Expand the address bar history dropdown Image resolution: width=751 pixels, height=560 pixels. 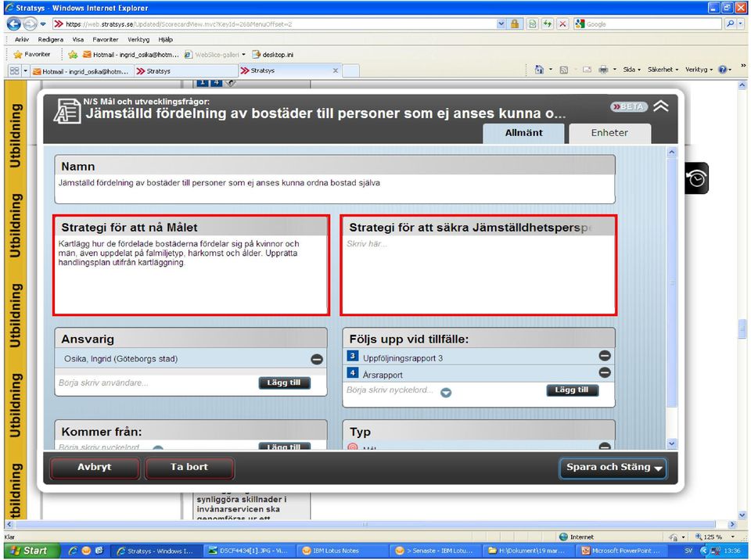pos(501,24)
